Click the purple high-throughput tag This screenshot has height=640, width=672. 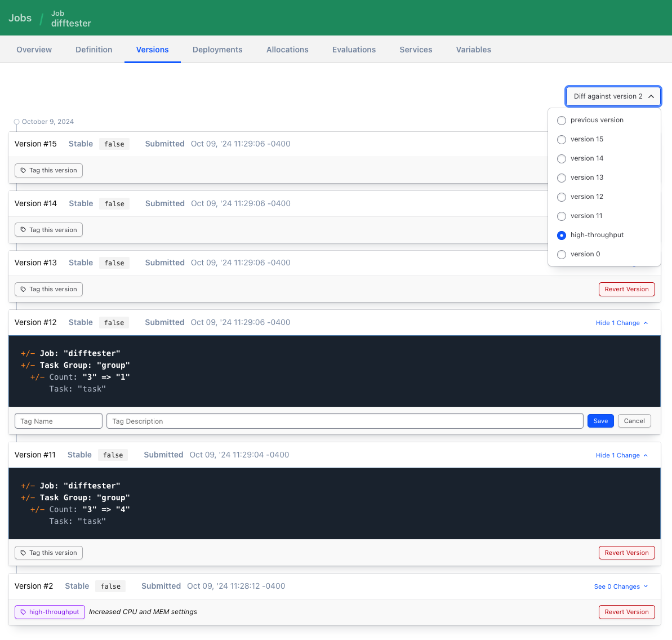coord(50,612)
